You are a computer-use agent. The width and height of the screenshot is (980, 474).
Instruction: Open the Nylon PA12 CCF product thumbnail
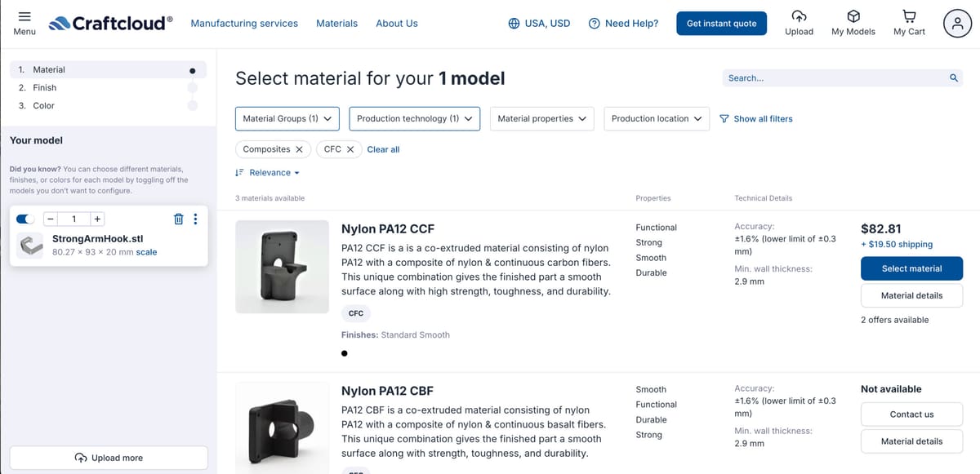coord(283,267)
